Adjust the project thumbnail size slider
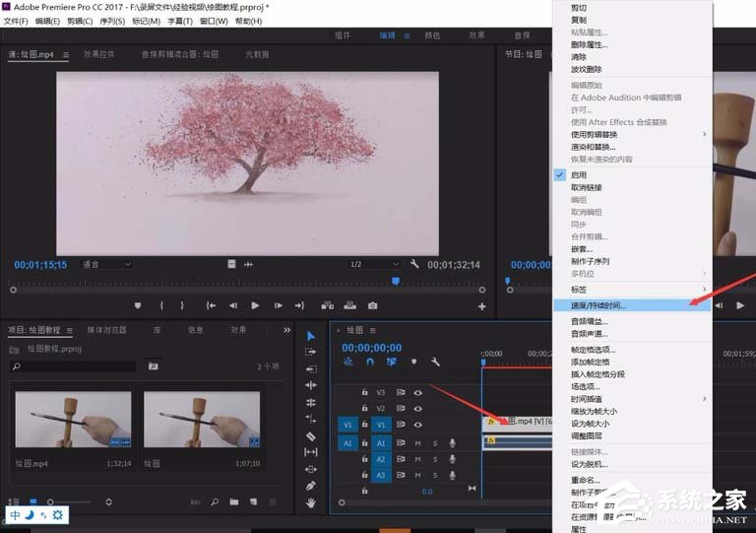The height and width of the screenshot is (533, 756). (x=51, y=502)
